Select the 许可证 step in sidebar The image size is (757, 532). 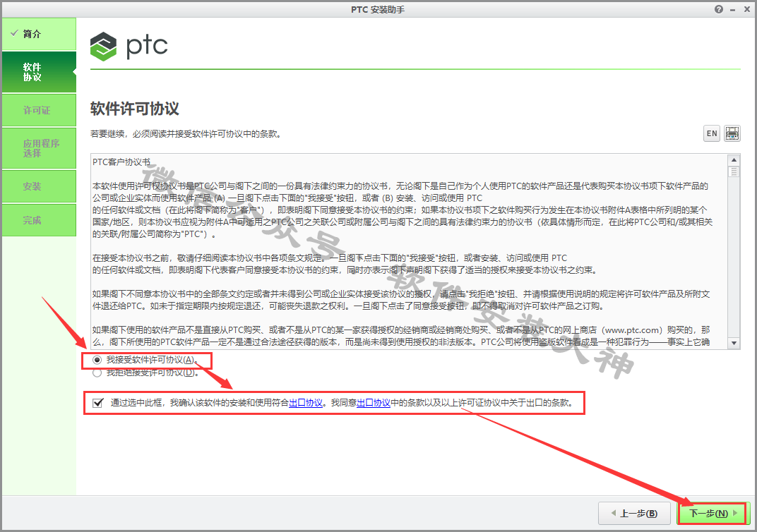[39, 110]
